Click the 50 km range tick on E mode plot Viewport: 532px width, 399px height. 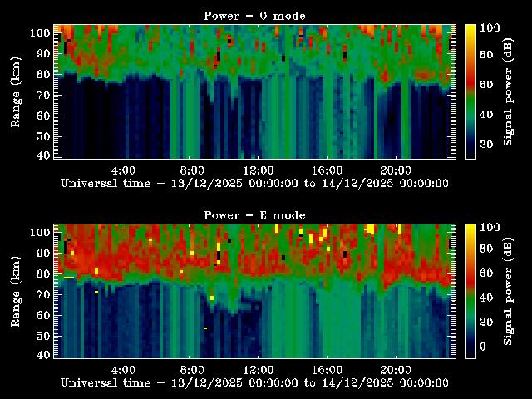tap(42, 335)
